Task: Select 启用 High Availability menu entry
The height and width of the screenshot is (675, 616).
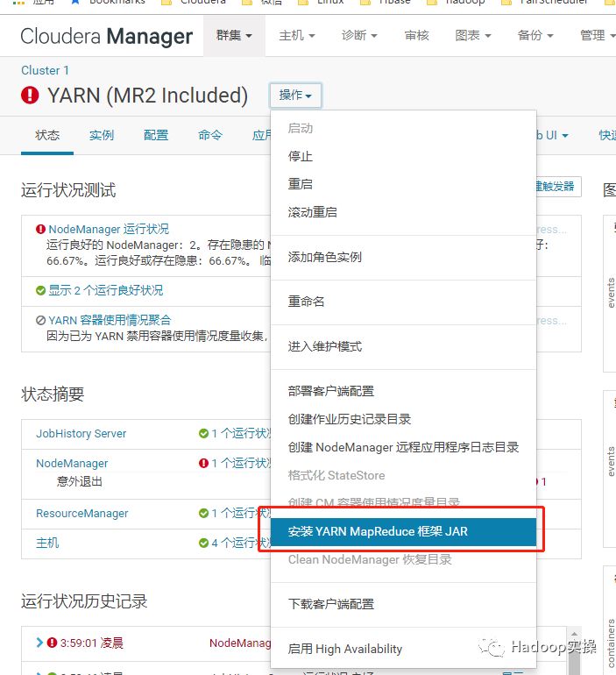Action: (x=403, y=649)
